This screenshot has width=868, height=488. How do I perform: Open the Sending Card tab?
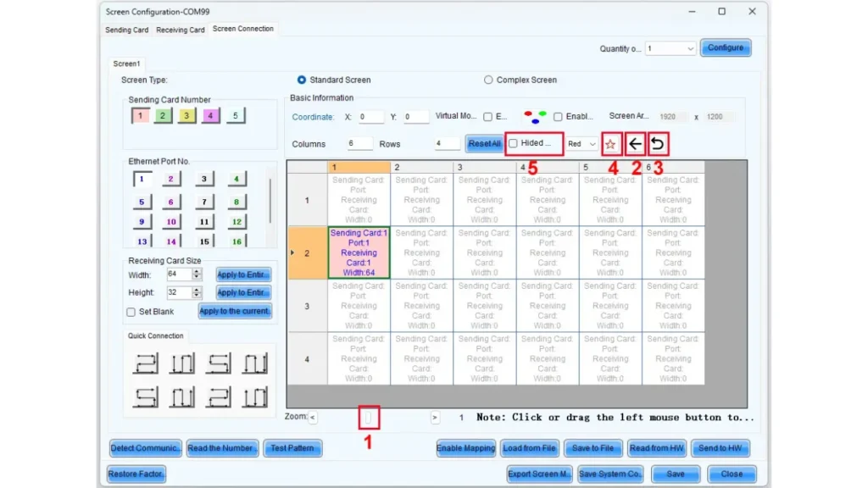[x=126, y=30]
